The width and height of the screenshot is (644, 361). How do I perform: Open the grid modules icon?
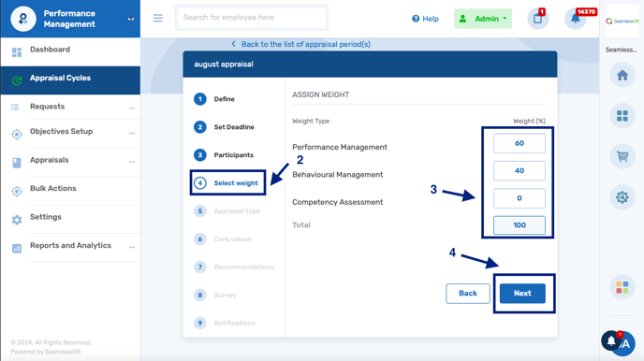pyautogui.click(x=622, y=116)
